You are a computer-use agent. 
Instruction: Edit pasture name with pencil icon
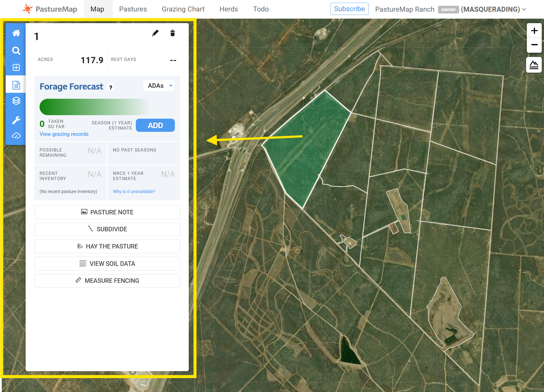click(x=155, y=33)
